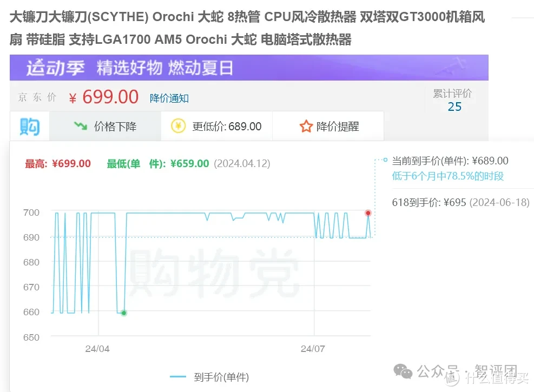Click the ¥699.00 JD price
Screen dimensions: 534x392
(x=103, y=97)
